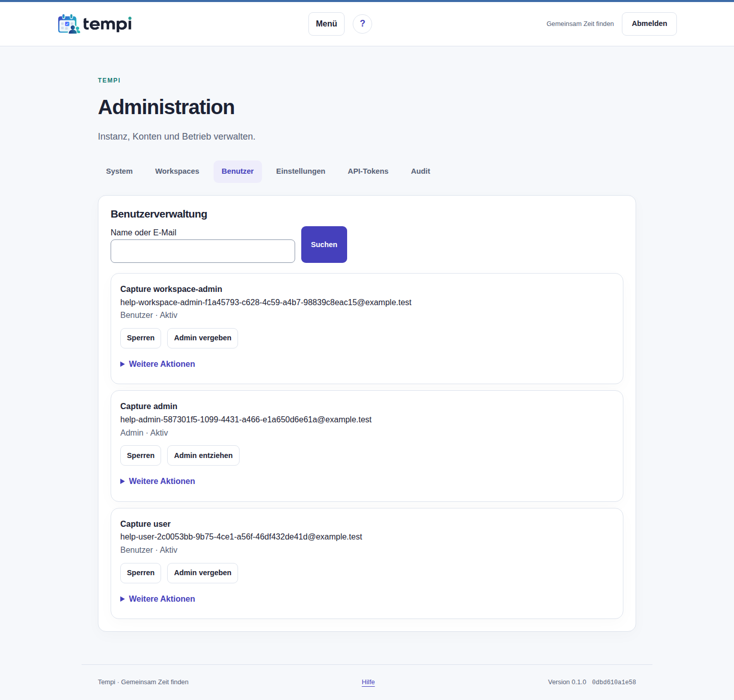Click the Admin · Aktiv status text
The height and width of the screenshot is (700, 734).
(x=144, y=433)
